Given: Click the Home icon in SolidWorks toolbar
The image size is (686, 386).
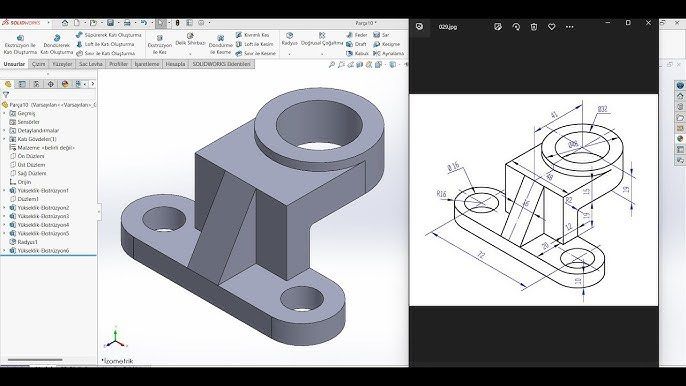Looking at the screenshot, I should (x=65, y=23).
